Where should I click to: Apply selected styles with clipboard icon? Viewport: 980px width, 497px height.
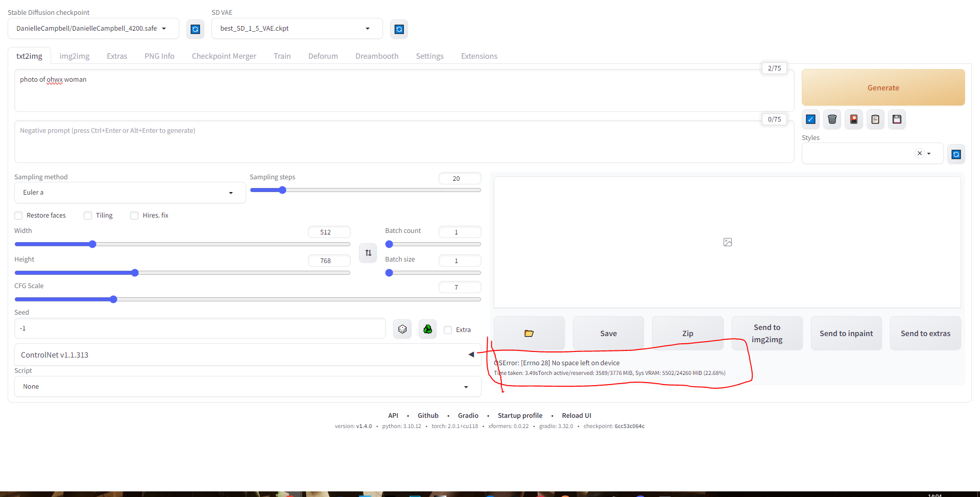pyautogui.click(x=875, y=120)
